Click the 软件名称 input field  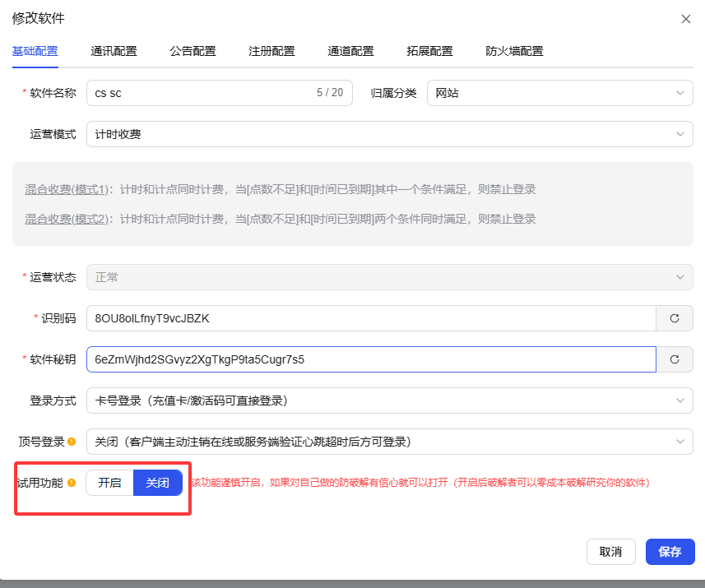coord(220,93)
